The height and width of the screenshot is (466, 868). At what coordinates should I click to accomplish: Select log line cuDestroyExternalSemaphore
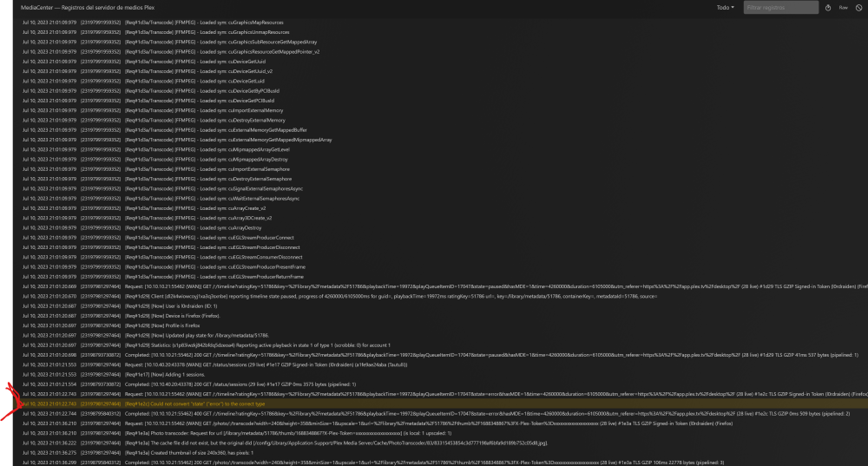(156, 179)
